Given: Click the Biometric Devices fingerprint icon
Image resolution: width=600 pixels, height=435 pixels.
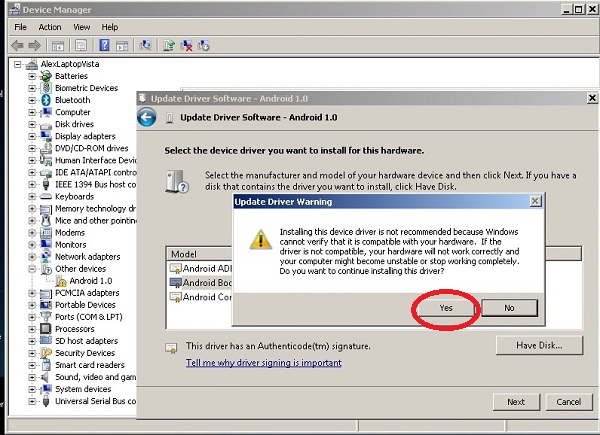Looking at the screenshot, I should point(46,88).
